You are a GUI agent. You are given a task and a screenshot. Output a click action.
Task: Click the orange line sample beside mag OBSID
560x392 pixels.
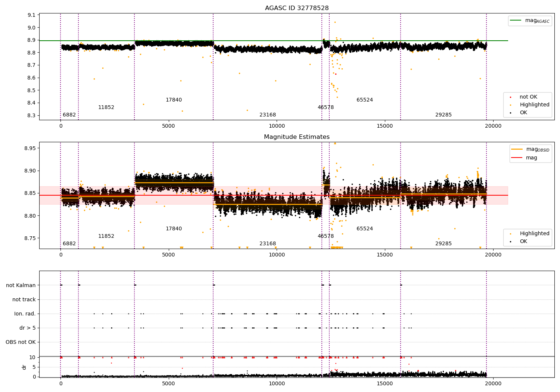click(x=517, y=149)
